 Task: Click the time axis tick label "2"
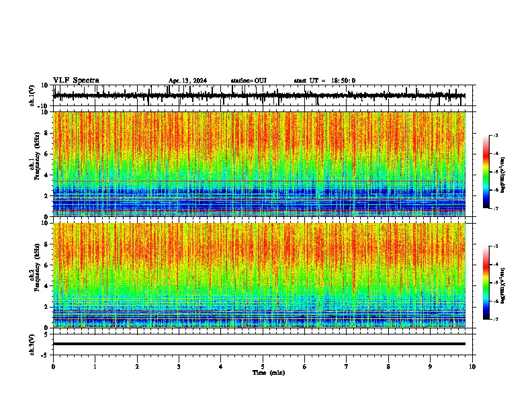(x=137, y=367)
